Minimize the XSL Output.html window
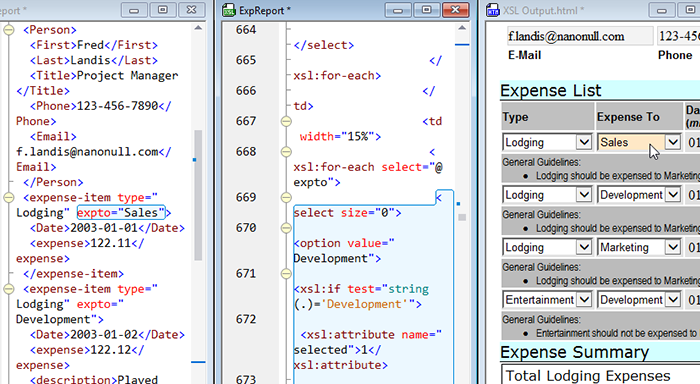Screen dimensions: 700x384 click(x=662, y=10)
